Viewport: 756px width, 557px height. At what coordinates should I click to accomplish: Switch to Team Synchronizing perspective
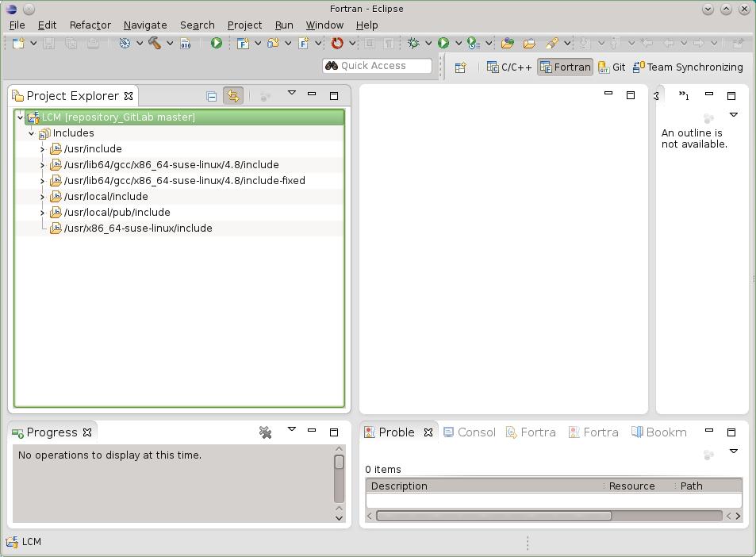pos(688,67)
